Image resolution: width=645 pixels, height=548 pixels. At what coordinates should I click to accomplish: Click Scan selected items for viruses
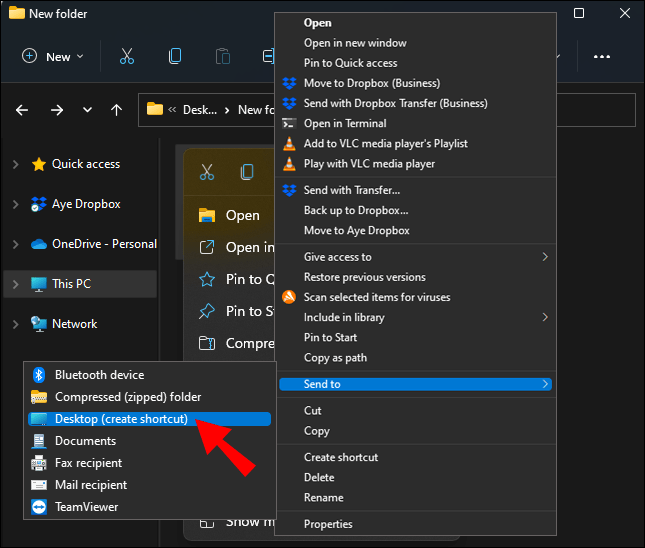point(377,297)
